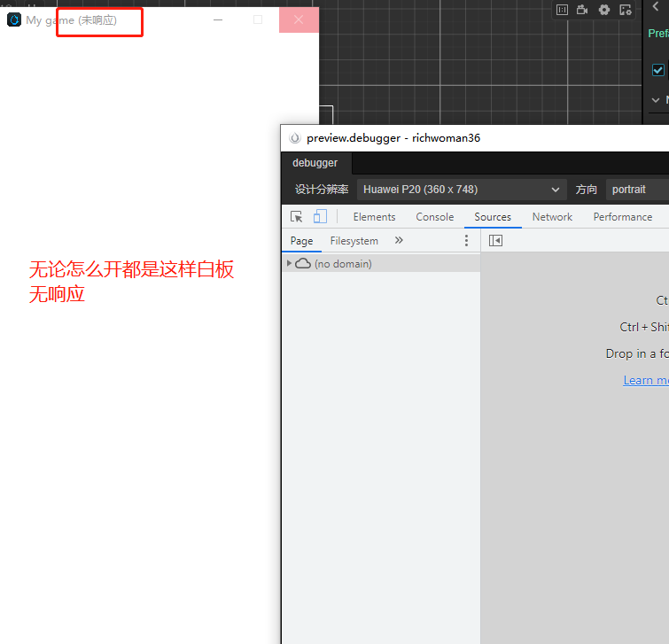Click the preview.debugger window flame icon
The width and height of the screenshot is (669, 644).
[x=294, y=138]
